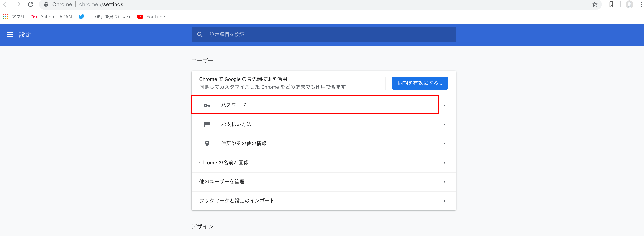Click 同期を有効にする button

click(x=420, y=83)
